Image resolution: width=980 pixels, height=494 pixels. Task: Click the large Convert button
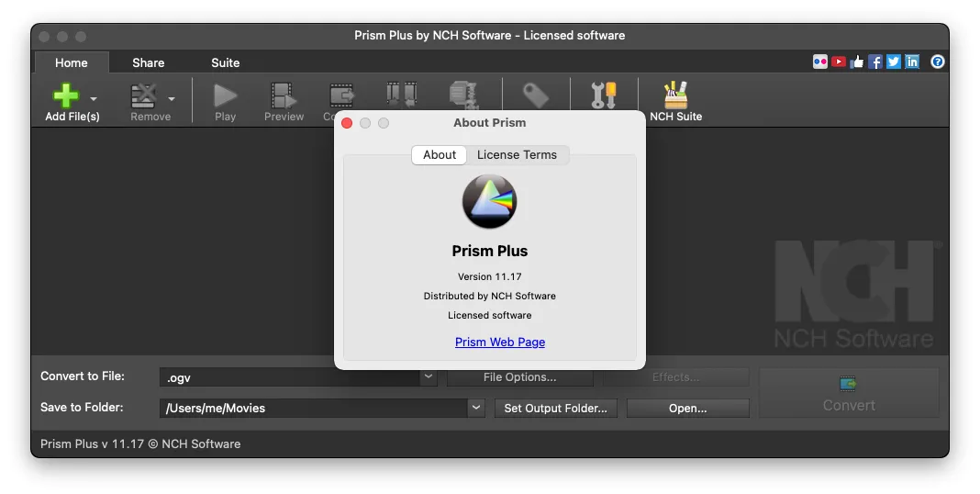[x=849, y=393]
